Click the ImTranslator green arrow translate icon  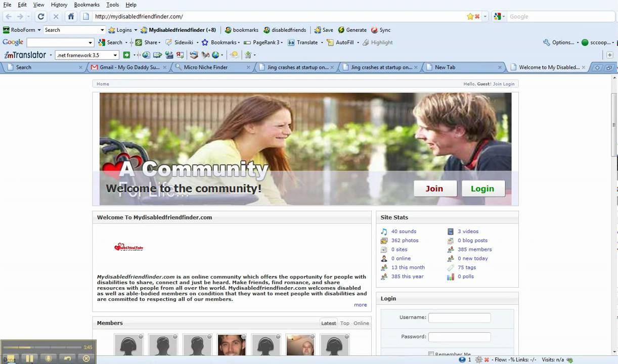[126, 55]
